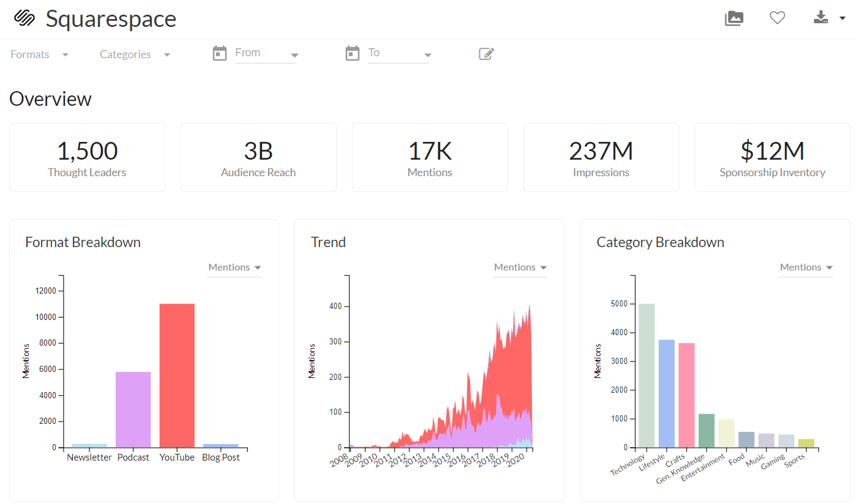This screenshot has width=857, height=504.
Task: Click the Blog Post bar
Action: pyautogui.click(x=221, y=446)
